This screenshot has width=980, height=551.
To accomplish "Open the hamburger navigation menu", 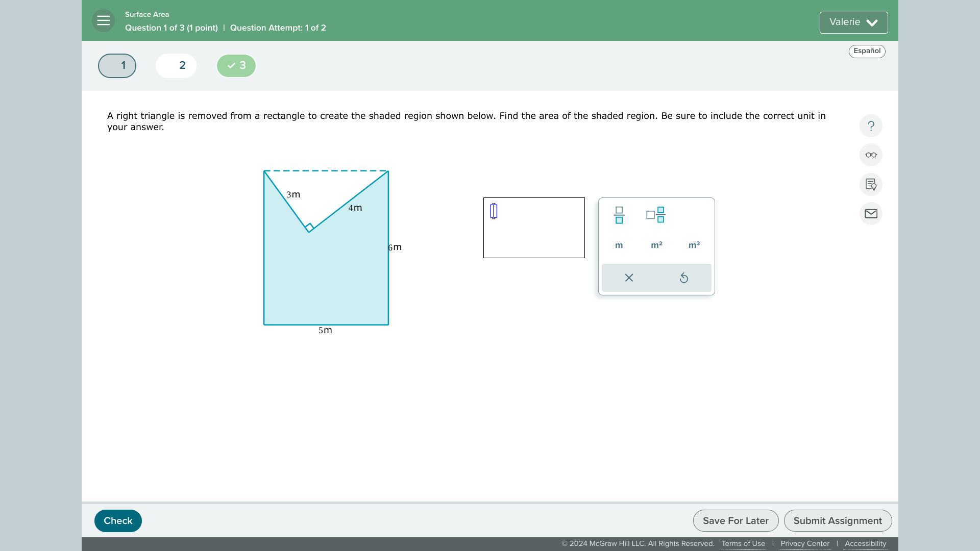I will [x=103, y=21].
